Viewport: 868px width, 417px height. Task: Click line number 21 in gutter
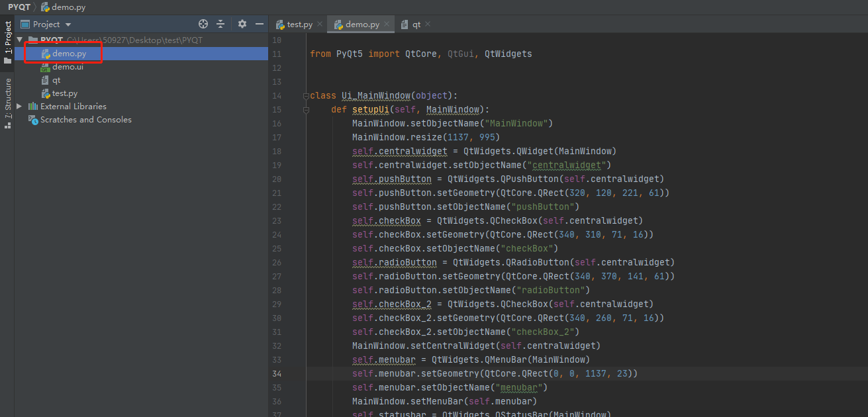coord(277,193)
